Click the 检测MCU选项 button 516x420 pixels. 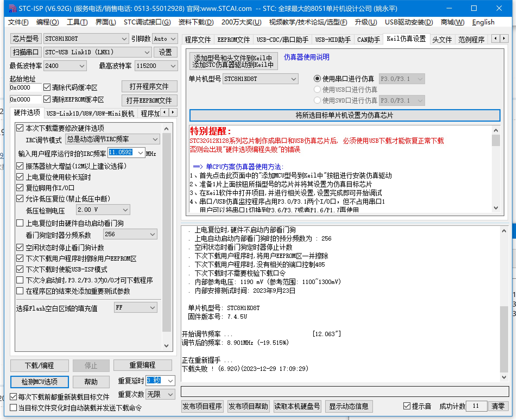(x=40, y=382)
